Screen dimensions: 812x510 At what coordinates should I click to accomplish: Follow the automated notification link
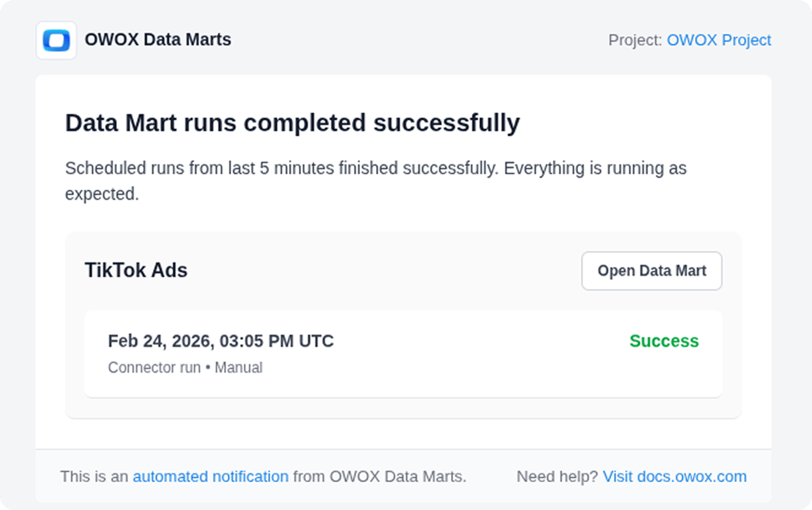click(211, 476)
